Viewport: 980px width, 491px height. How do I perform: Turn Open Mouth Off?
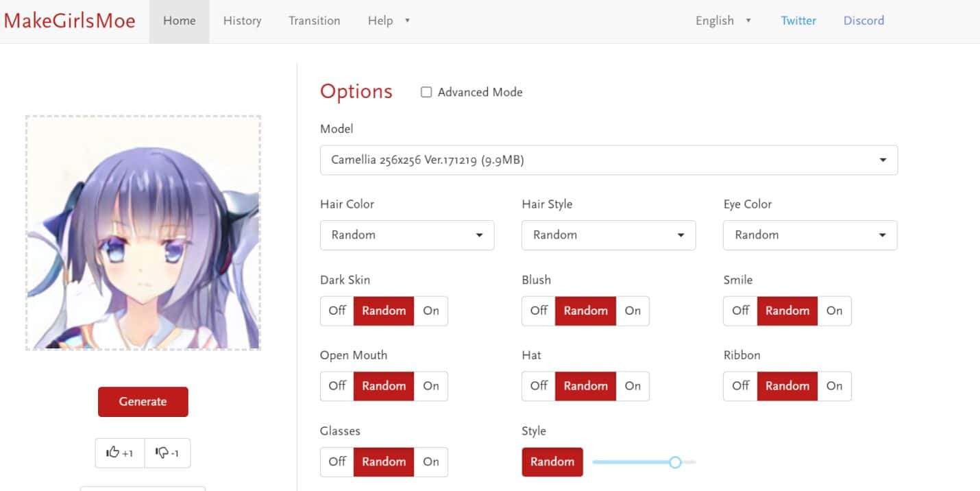337,386
